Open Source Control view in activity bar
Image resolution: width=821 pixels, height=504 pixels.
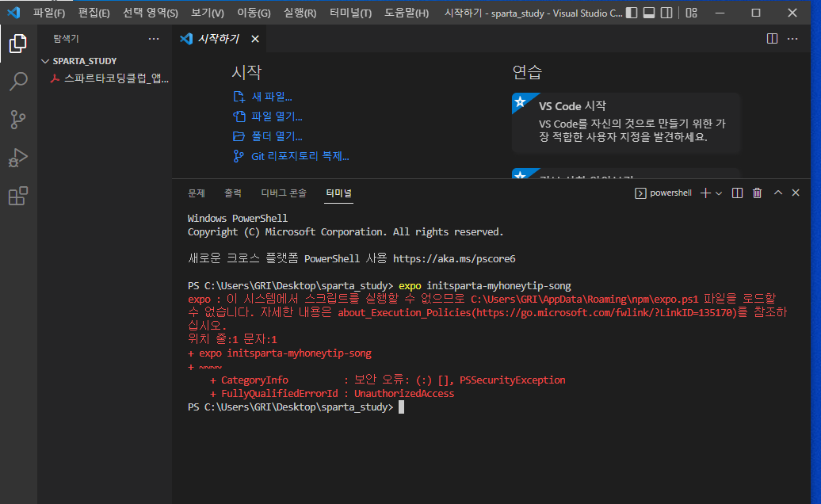pos(18,120)
